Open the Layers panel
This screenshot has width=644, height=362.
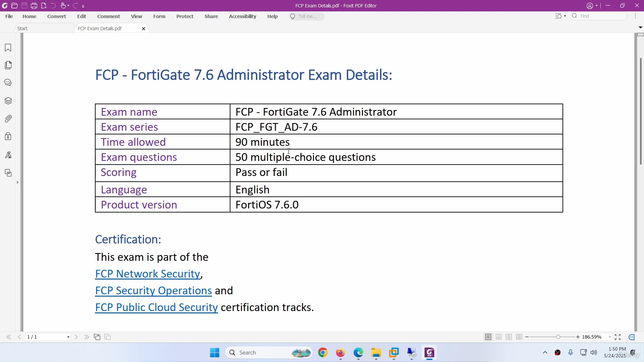pyautogui.click(x=8, y=101)
